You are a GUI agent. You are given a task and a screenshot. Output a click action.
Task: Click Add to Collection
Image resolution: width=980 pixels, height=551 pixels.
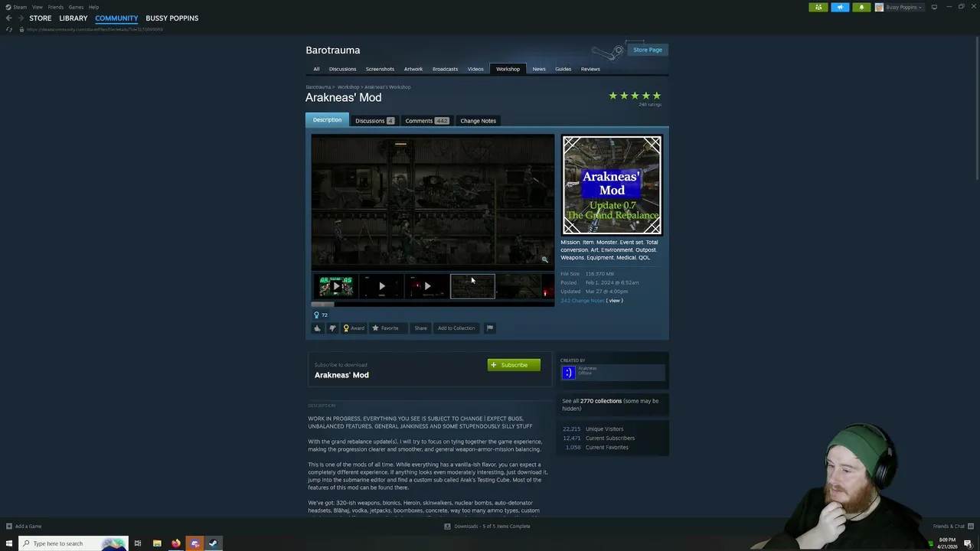coord(456,328)
